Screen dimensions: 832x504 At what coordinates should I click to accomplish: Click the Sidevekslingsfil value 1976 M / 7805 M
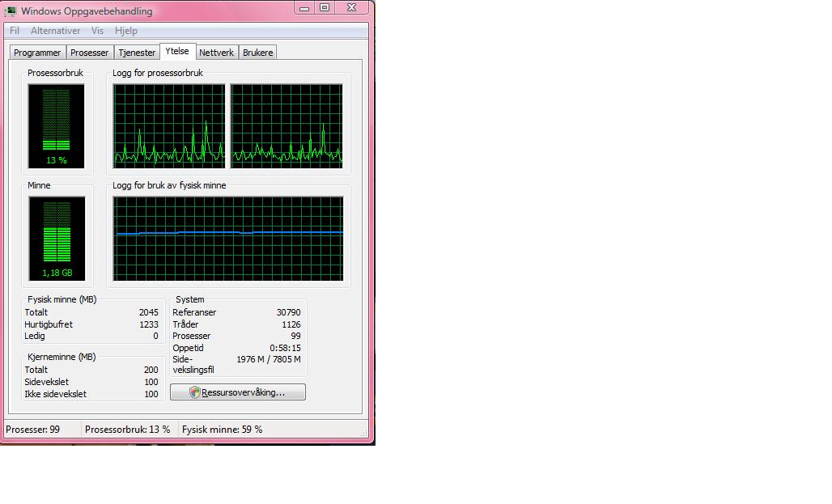269,359
